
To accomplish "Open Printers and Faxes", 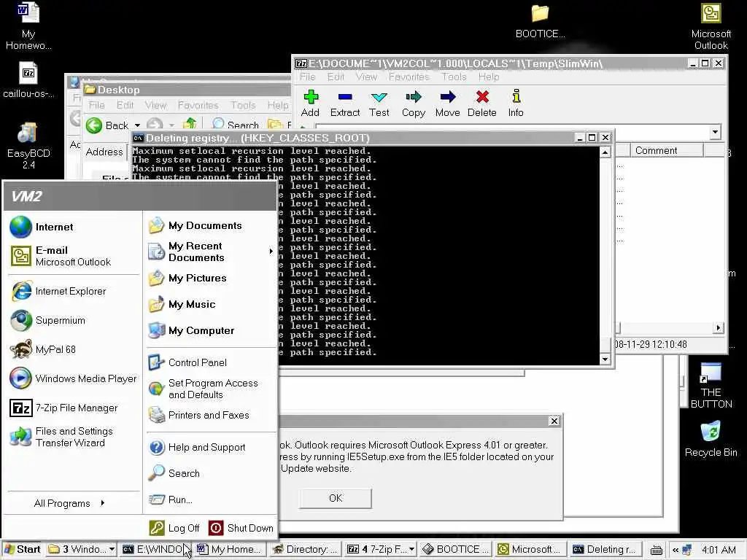I will click(x=210, y=415).
